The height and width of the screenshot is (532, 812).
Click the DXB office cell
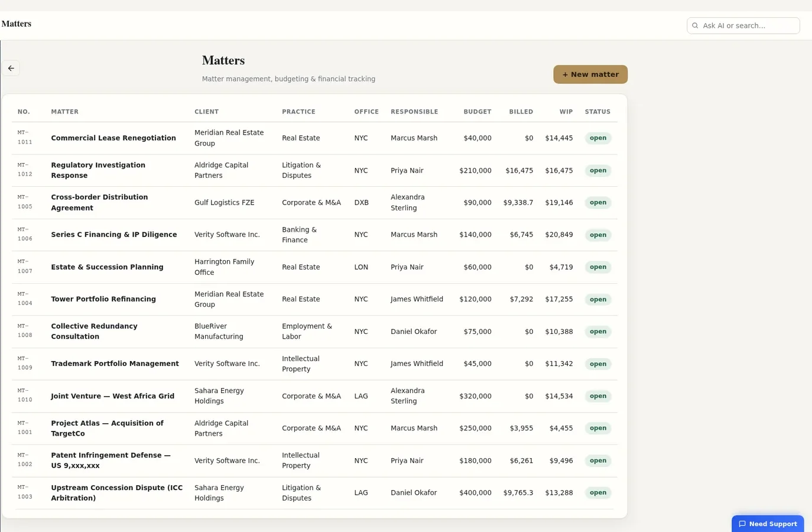click(362, 203)
